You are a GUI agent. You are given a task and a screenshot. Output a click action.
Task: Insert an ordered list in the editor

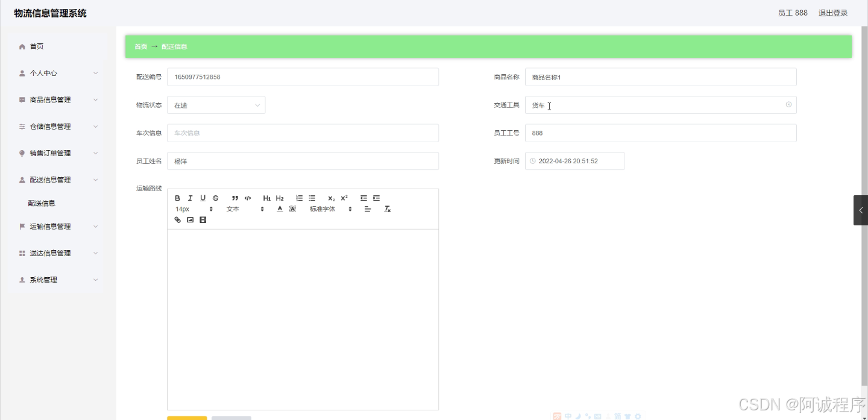click(299, 198)
